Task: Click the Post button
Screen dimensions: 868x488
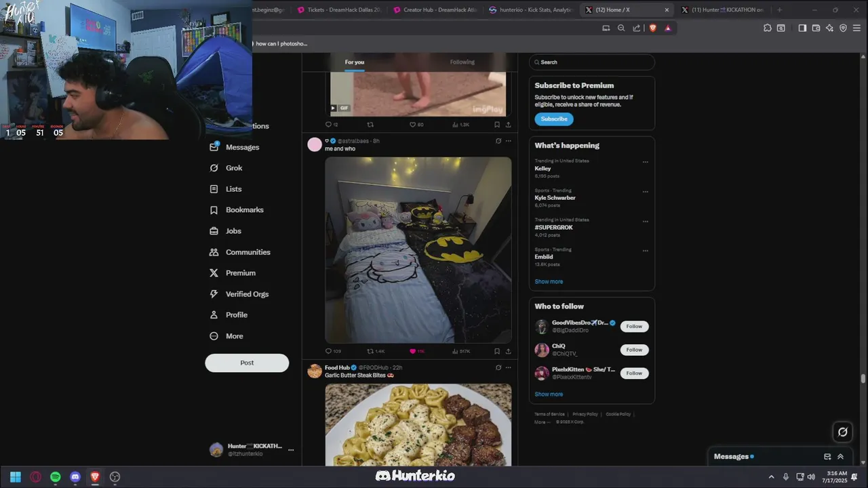Action: [247, 363]
